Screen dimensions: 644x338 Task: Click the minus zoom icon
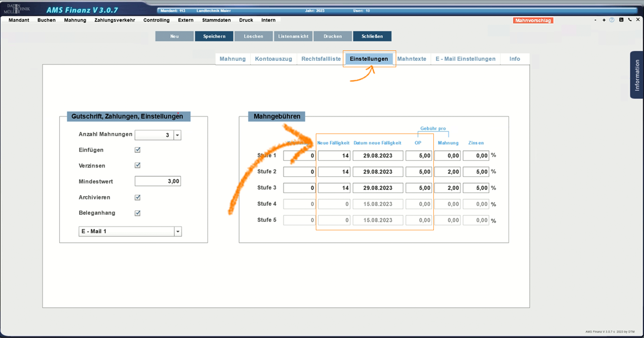[x=595, y=20]
